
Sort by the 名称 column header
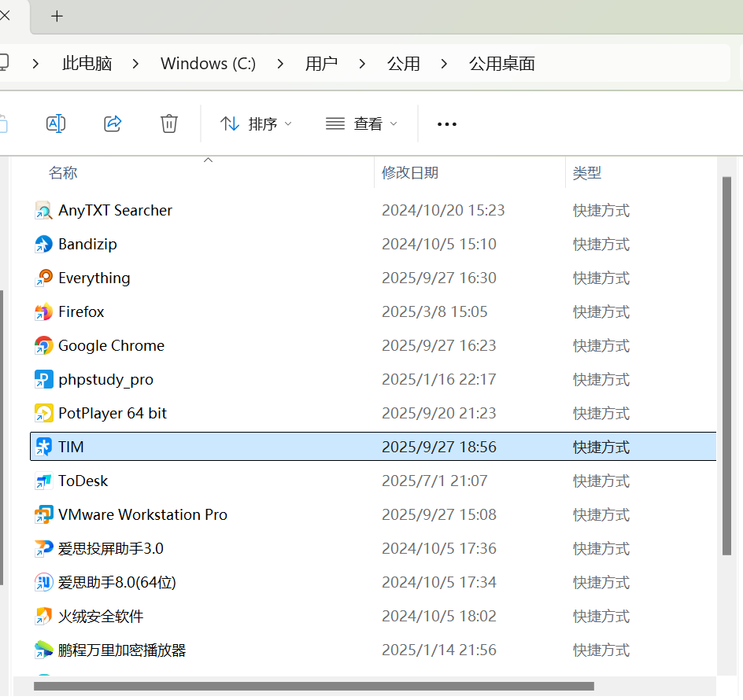[62, 173]
